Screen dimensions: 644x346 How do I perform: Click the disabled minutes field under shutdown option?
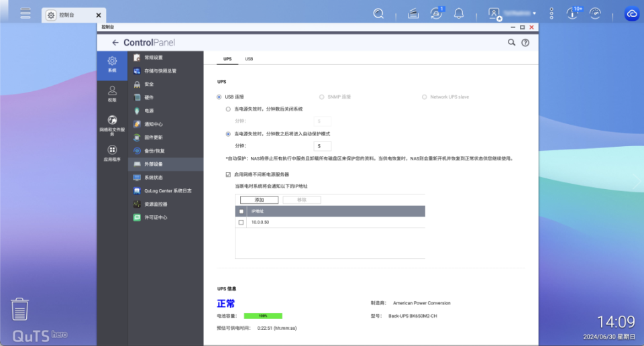(323, 121)
